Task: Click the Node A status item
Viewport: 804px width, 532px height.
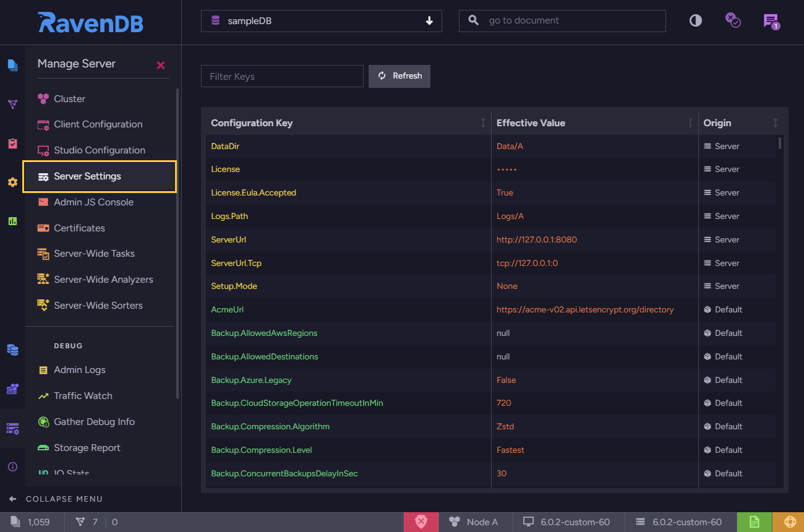Action: click(x=474, y=522)
